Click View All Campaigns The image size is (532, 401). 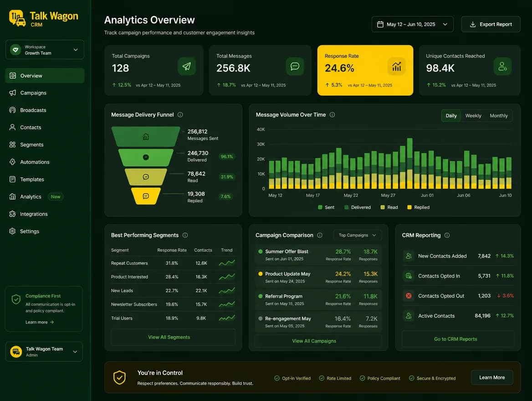[318, 341]
